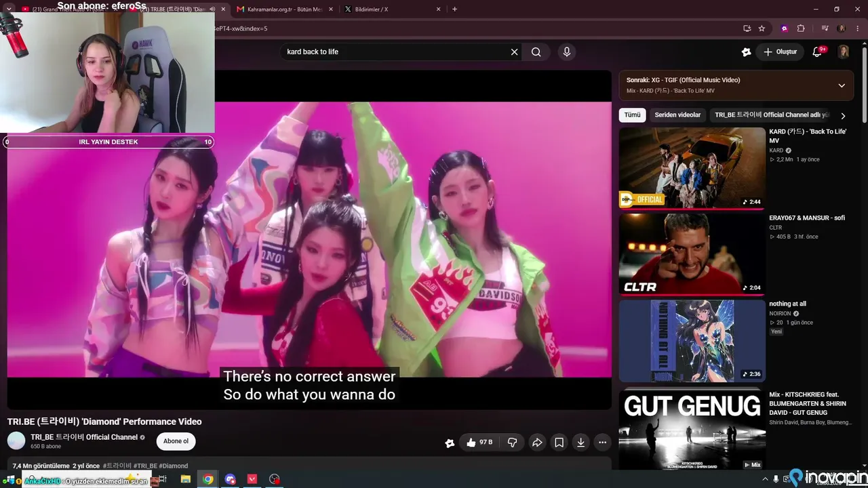The width and height of the screenshot is (868, 488).
Task: Open a new browser tab
Action: point(454,9)
